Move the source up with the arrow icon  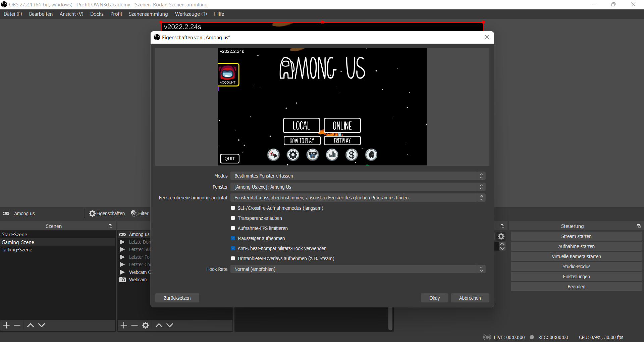(x=159, y=325)
